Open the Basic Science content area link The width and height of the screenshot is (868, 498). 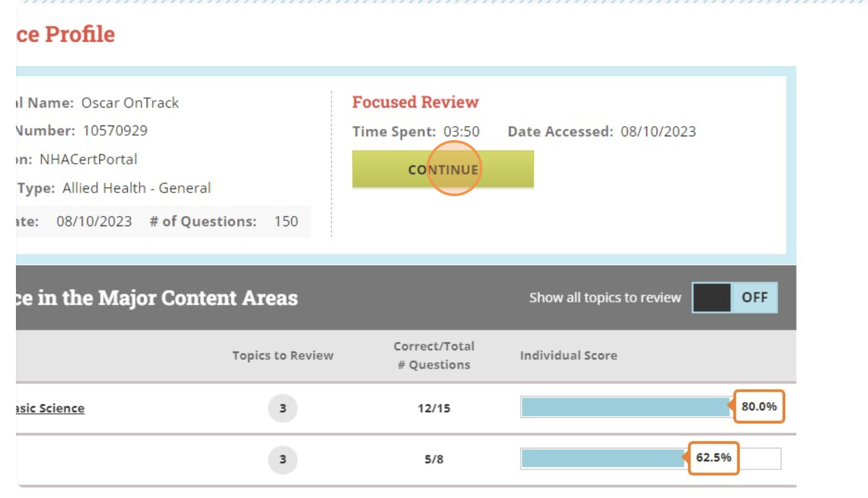[50, 408]
